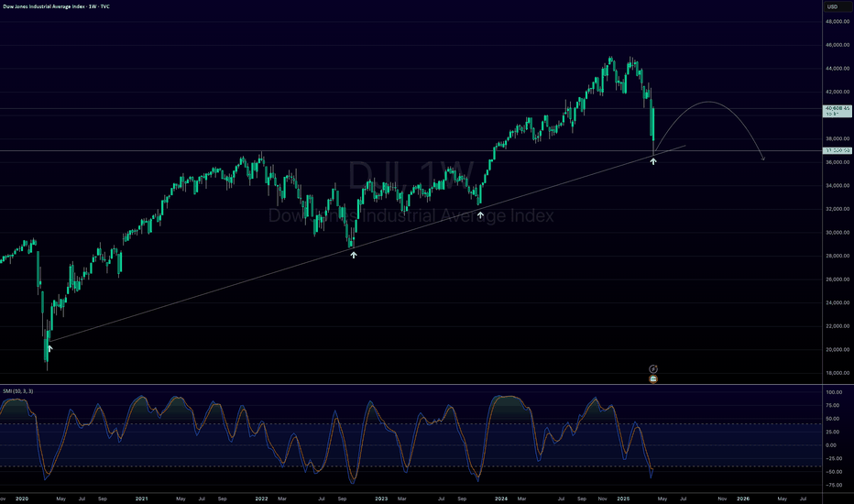The width and height of the screenshot is (854, 504).
Task: Click the 0.00 level on SMI scale
Action: click(831, 445)
